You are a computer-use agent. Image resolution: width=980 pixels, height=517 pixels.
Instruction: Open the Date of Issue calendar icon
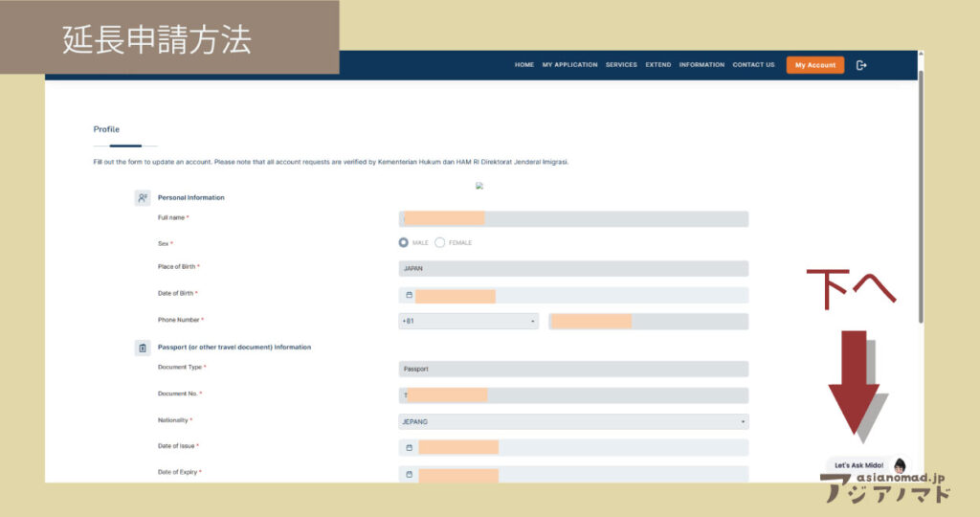pos(409,447)
